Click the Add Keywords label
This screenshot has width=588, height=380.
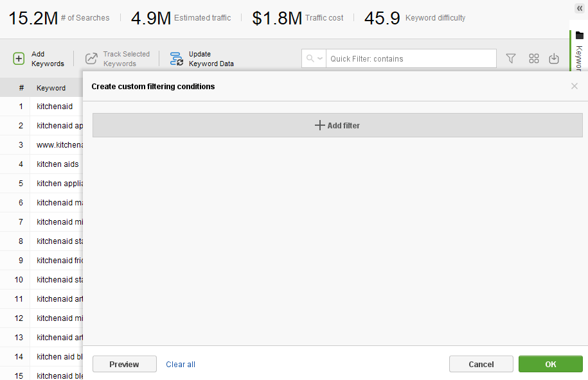[x=48, y=59]
